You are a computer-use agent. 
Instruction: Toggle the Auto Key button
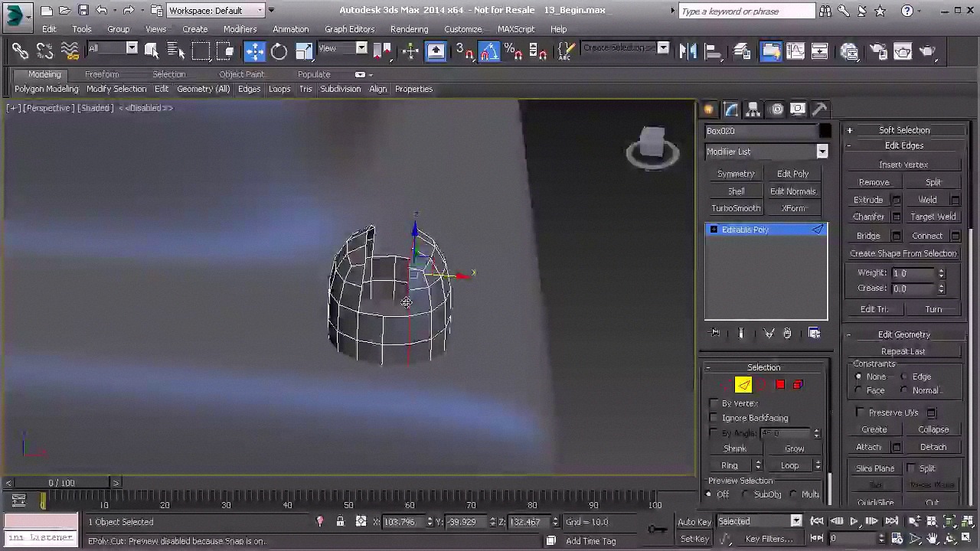tap(694, 522)
